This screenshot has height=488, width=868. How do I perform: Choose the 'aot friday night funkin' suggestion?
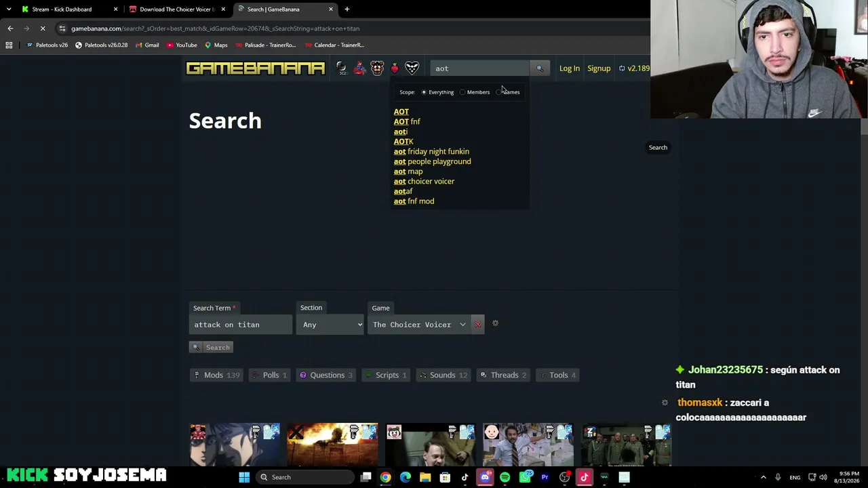pyautogui.click(x=431, y=151)
